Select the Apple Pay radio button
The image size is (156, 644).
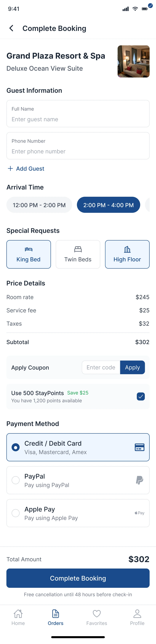[x=16, y=513]
